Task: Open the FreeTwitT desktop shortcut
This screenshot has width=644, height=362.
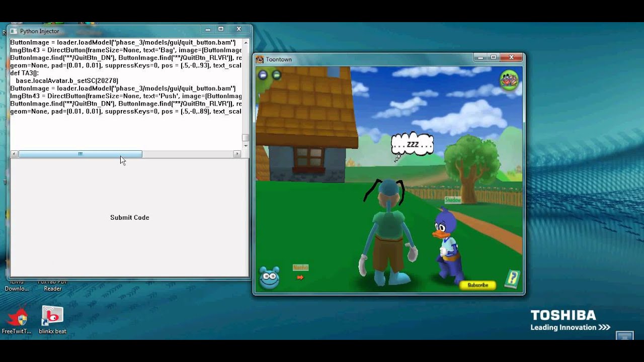Action: (17, 320)
